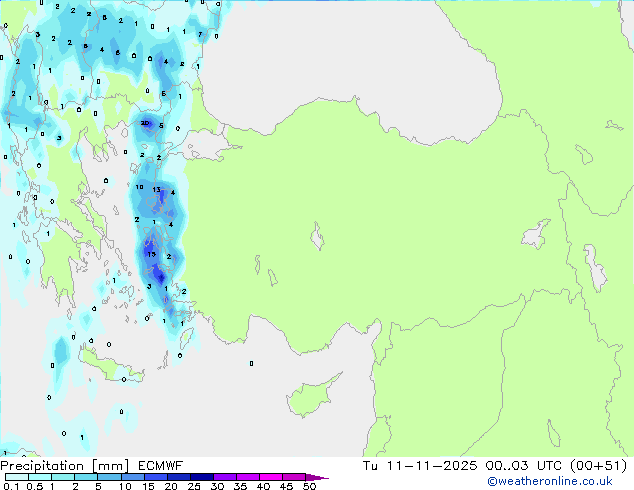The height and width of the screenshot is (490, 634).
Task: Click the legend label '30'
Action: [217, 486]
